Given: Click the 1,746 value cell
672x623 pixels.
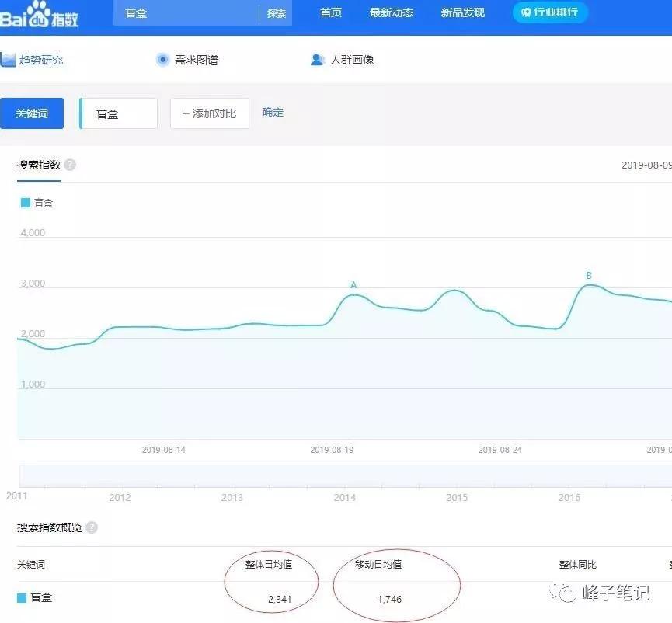Looking at the screenshot, I should click(x=389, y=599).
